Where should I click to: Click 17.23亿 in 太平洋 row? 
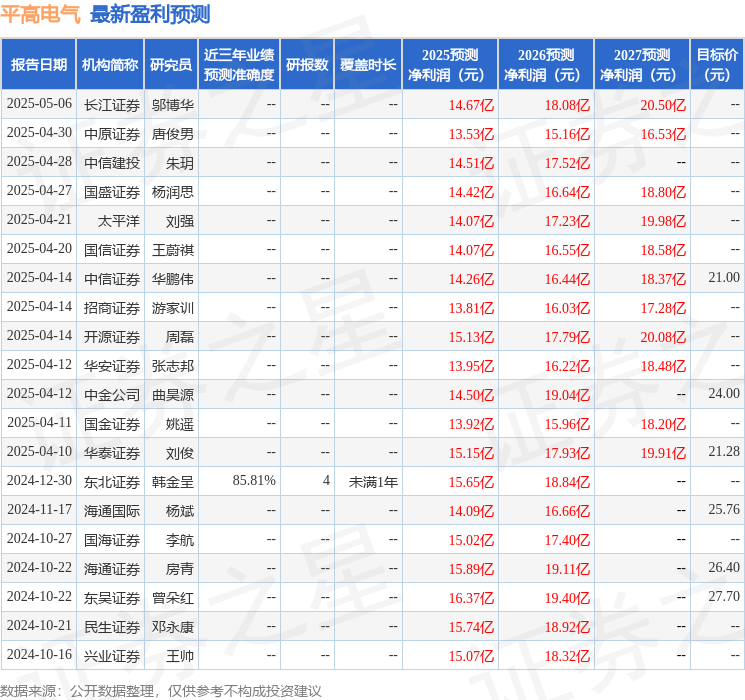point(567,221)
